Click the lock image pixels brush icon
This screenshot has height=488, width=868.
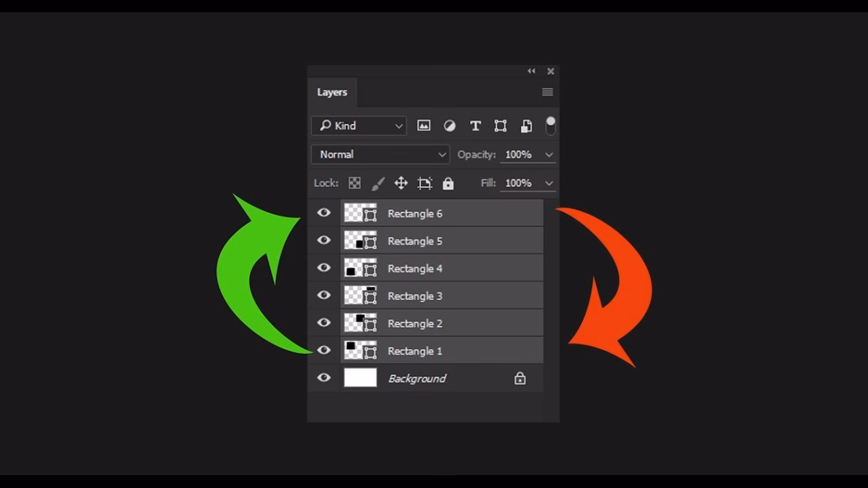pos(378,183)
